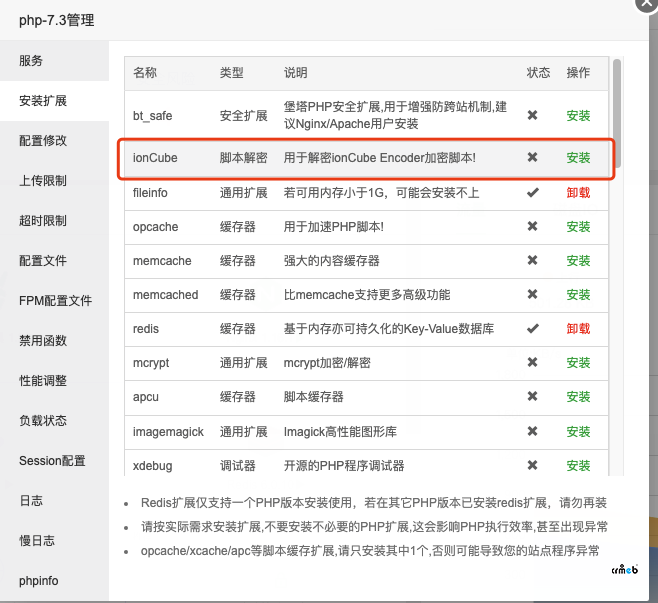Viewport: 658px width, 603px height.
Task: Open the FPM配置文件 tab
Action: click(x=55, y=301)
